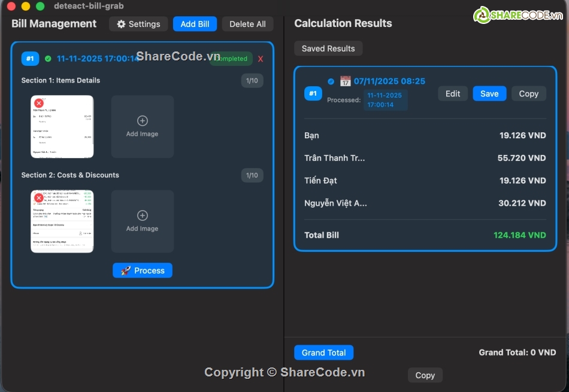Viewport: 569px width, 392px height.
Task: Switch to Delete All
Action: tap(247, 24)
